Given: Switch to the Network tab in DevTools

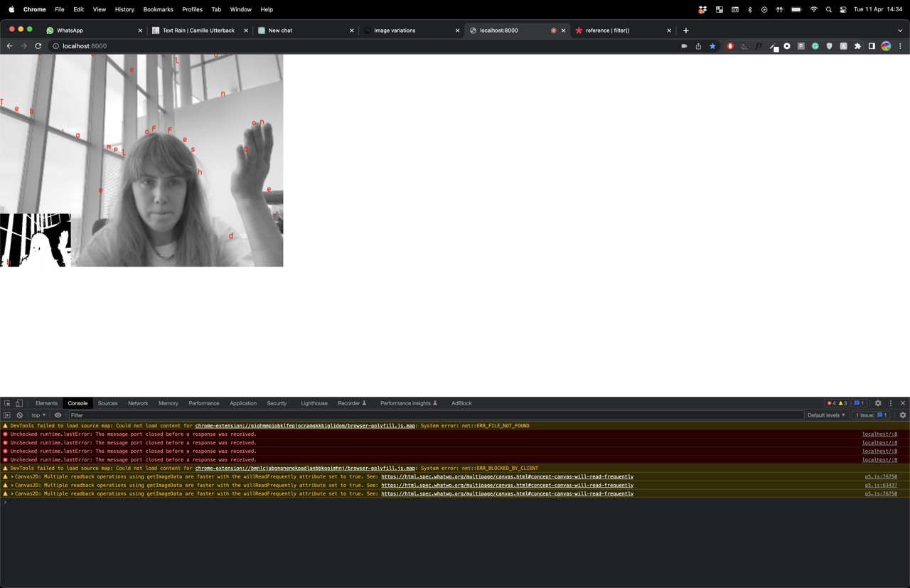Looking at the screenshot, I should click(138, 403).
